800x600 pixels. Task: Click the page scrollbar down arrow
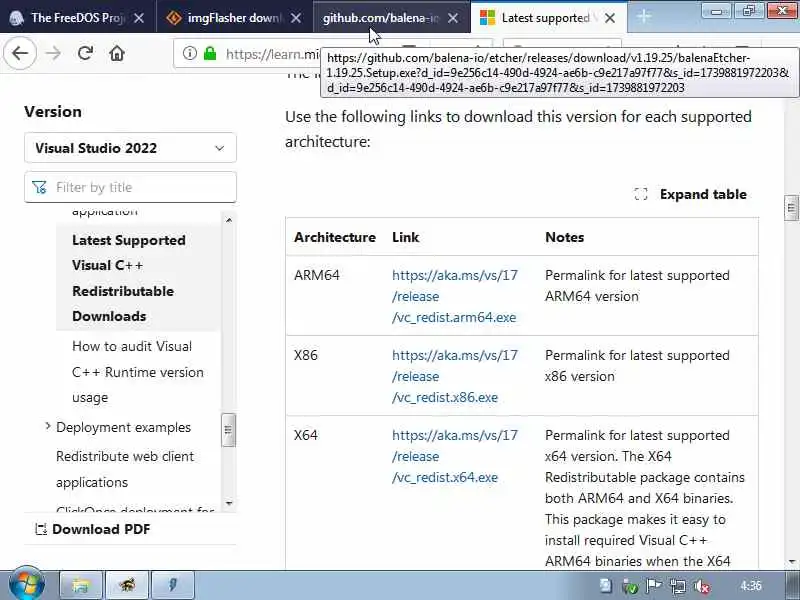point(791,562)
